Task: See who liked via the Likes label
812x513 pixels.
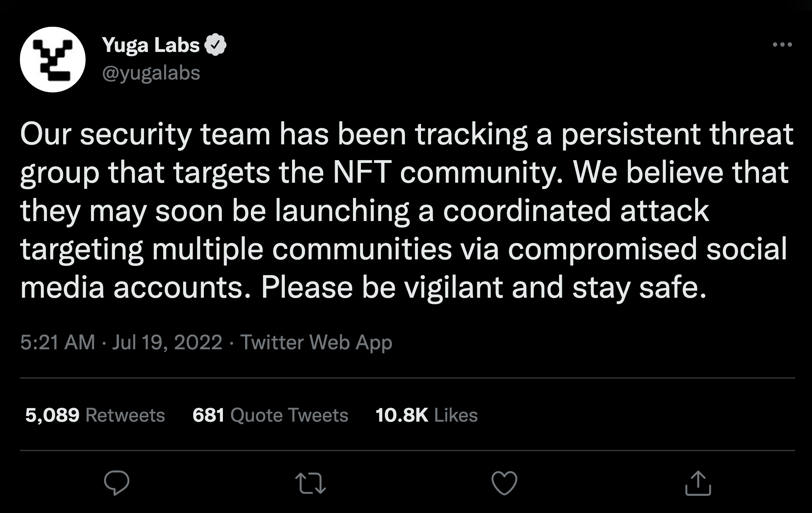Action: click(456, 415)
